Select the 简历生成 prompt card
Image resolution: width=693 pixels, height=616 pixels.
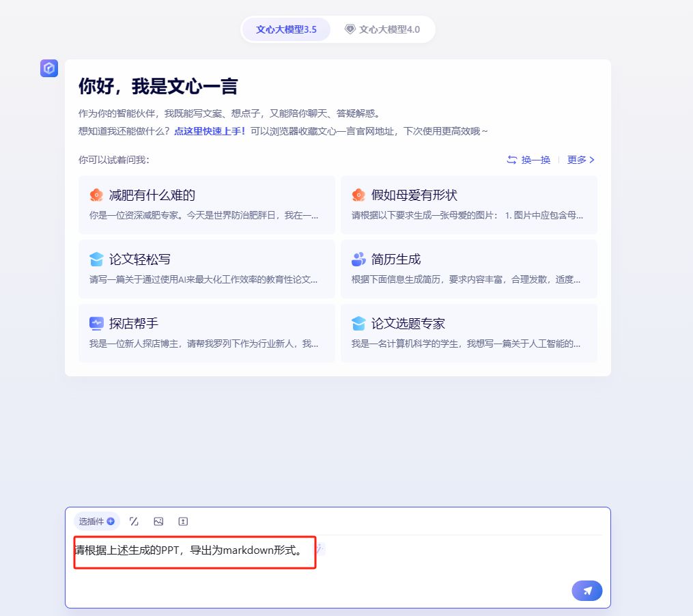pos(469,269)
